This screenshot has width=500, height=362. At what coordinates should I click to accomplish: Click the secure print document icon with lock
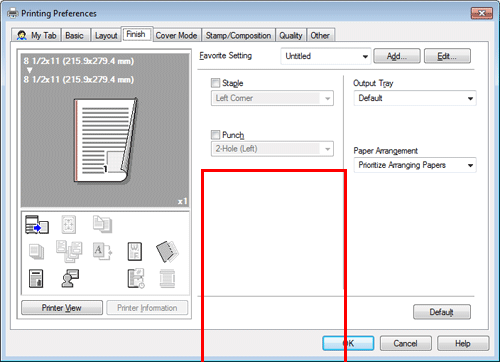click(x=36, y=278)
